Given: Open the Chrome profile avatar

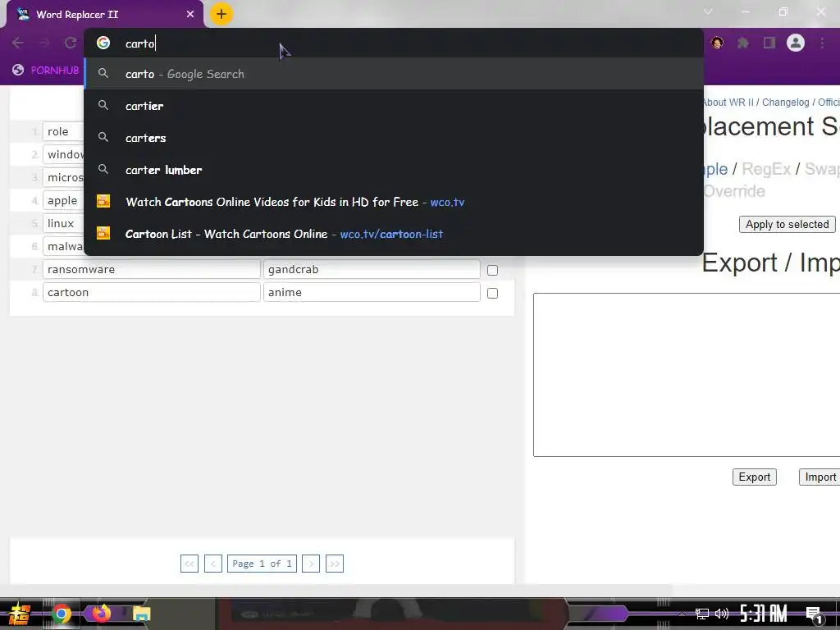Looking at the screenshot, I should click(796, 43).
